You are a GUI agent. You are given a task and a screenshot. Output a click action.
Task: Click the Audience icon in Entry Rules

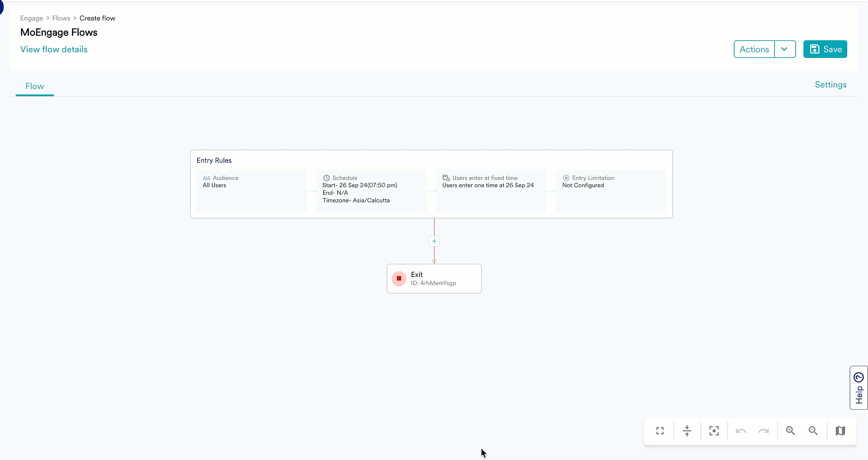207,178
